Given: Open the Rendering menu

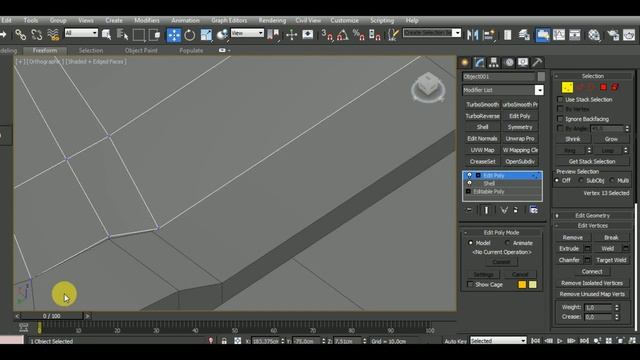Looking at the screenshot, I should coord(272,20).
